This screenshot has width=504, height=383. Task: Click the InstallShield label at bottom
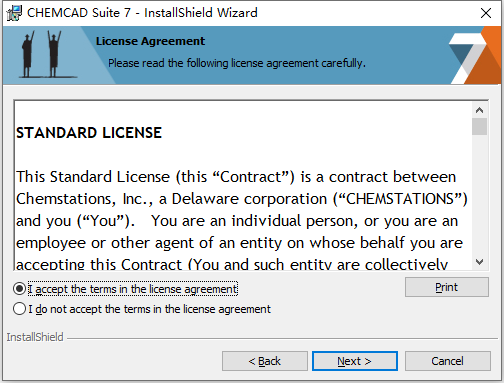pyautogui.click(x=35, y=337)
